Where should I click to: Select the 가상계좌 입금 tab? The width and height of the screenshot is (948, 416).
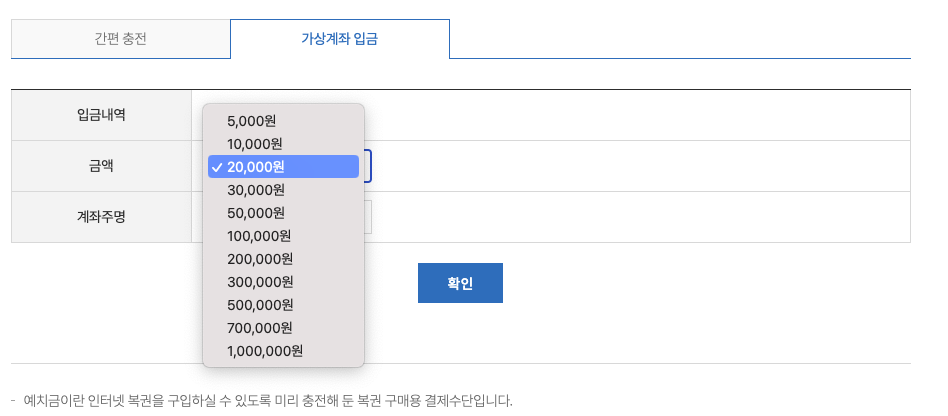340,39
